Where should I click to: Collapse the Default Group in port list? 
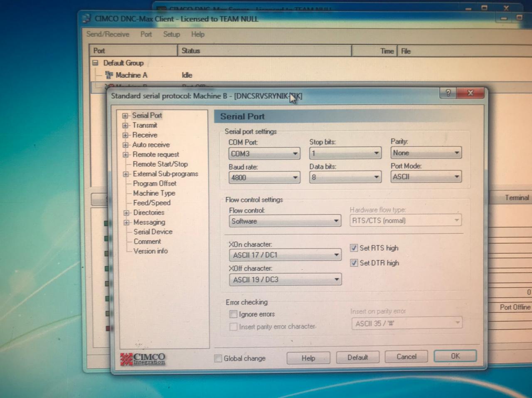pos(95,63)
